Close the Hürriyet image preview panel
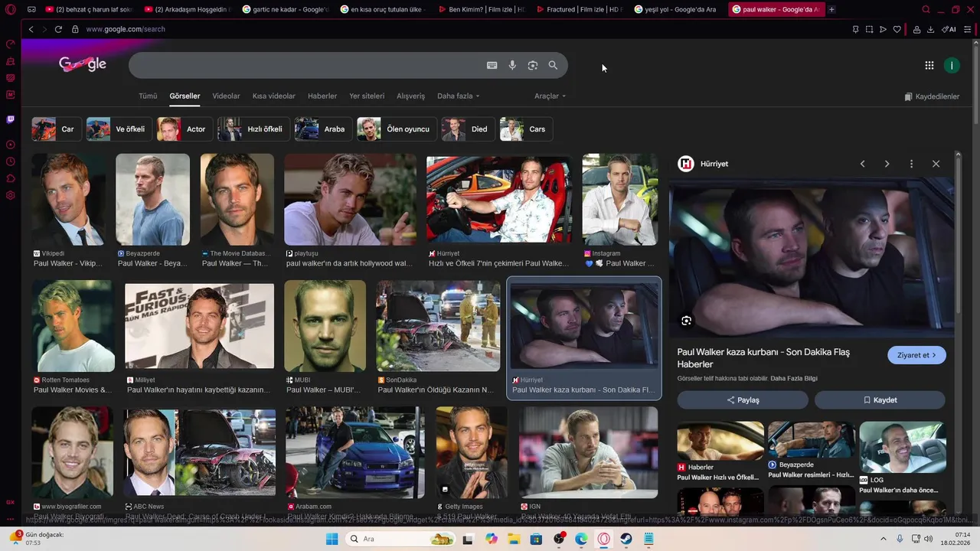Image resolution: width=980 pixels, height=551 pixels. pyautogui.click(x=936, y=164)
